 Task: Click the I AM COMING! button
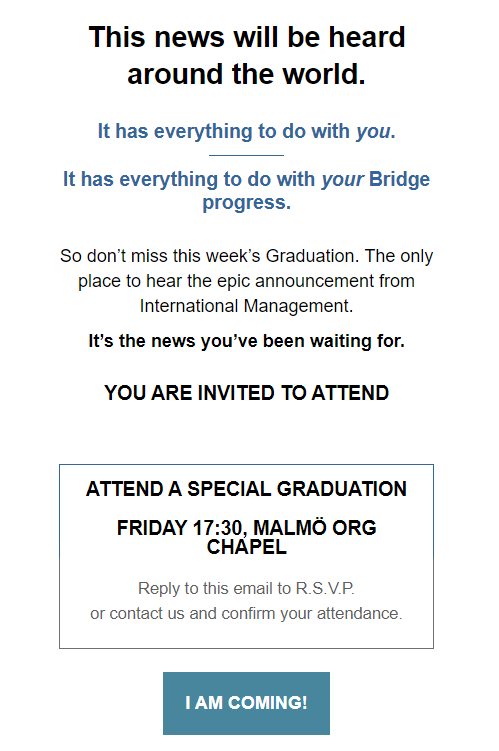point(246,703)
